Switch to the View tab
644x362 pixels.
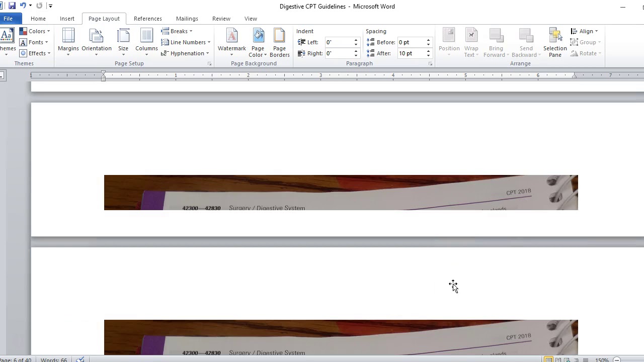coord(251,19)
